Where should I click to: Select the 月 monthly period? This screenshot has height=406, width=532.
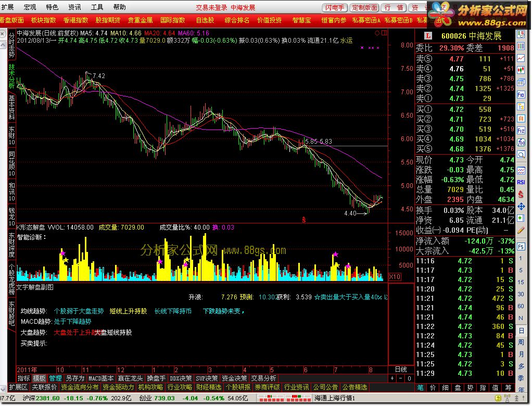coord(521,354)
